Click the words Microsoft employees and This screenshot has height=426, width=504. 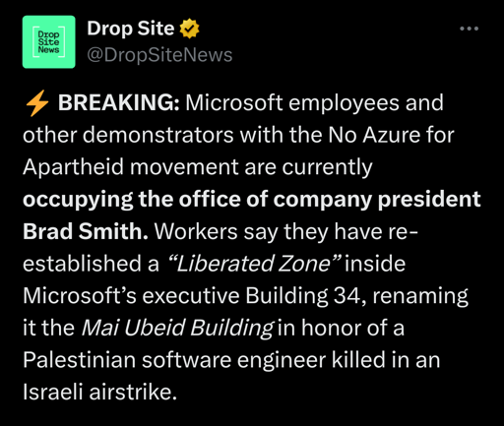314,102
